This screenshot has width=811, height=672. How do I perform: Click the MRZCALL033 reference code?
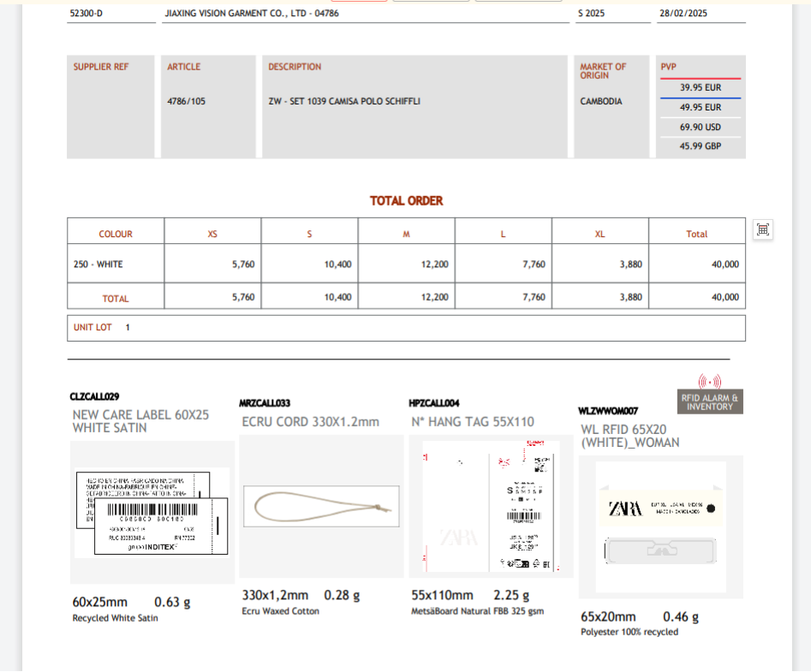click(x=265, y=403)
